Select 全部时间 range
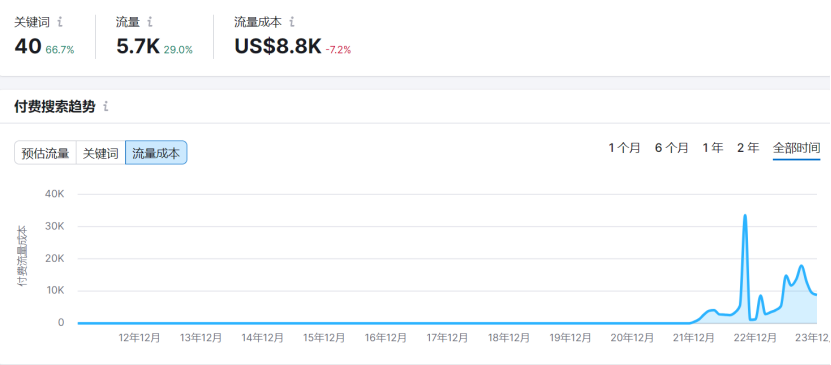 pos(797,148)
